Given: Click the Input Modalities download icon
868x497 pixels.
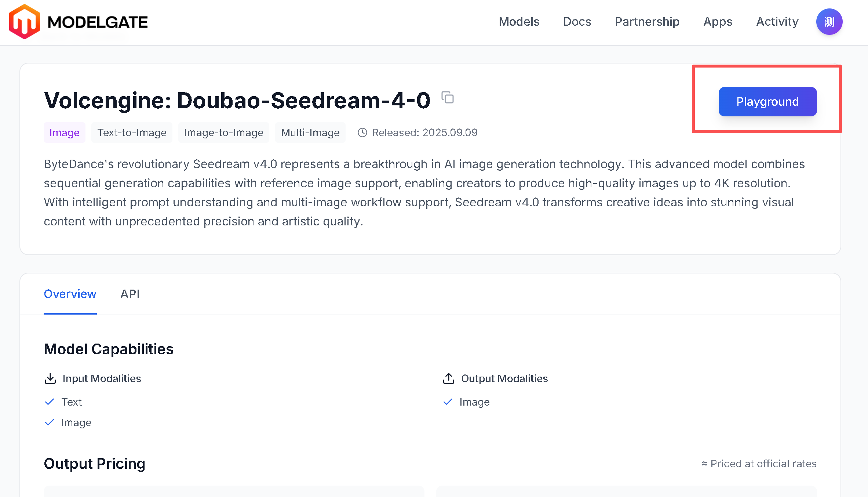Looking at the screenshot, I should 50,378.
